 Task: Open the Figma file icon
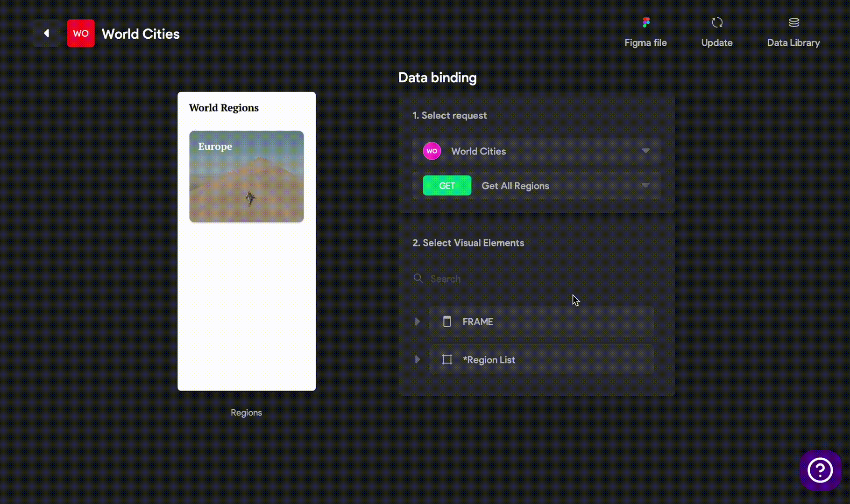click(646, 22)
